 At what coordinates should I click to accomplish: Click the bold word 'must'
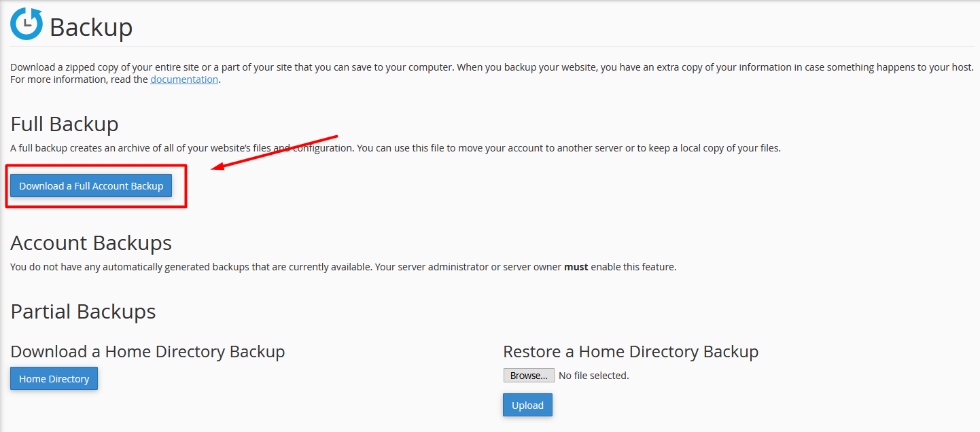click(x=576, y=267)
